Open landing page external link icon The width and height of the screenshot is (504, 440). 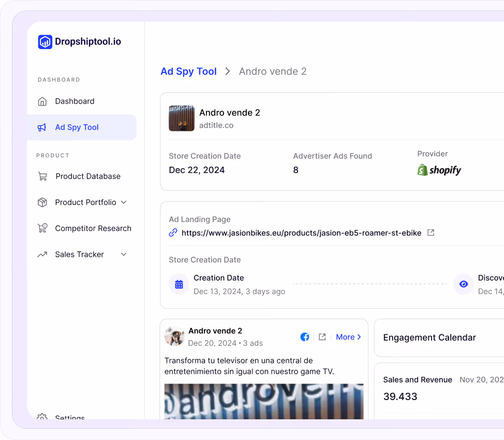[431, 232]
